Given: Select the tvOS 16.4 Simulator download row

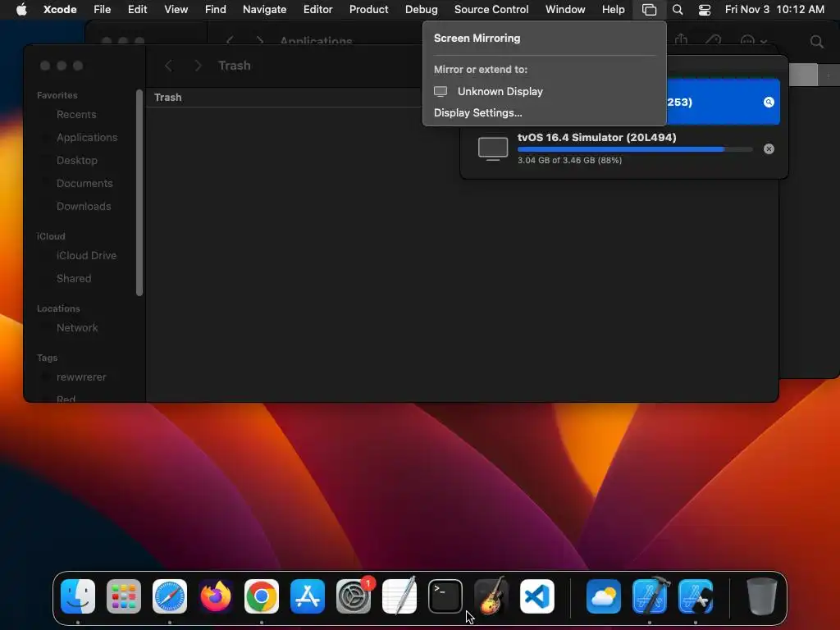Looking at the screenshot, I should (x=624, y=148).
